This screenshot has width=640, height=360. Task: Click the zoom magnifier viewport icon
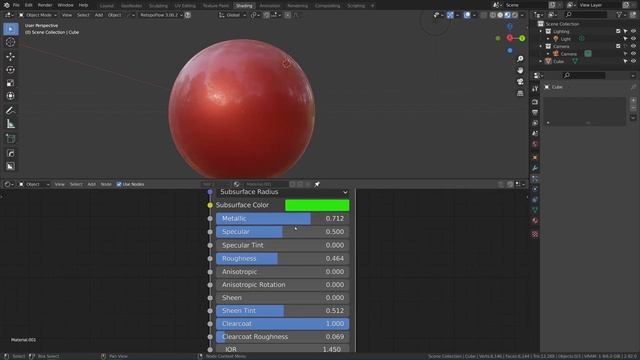[x=520, y=59]
